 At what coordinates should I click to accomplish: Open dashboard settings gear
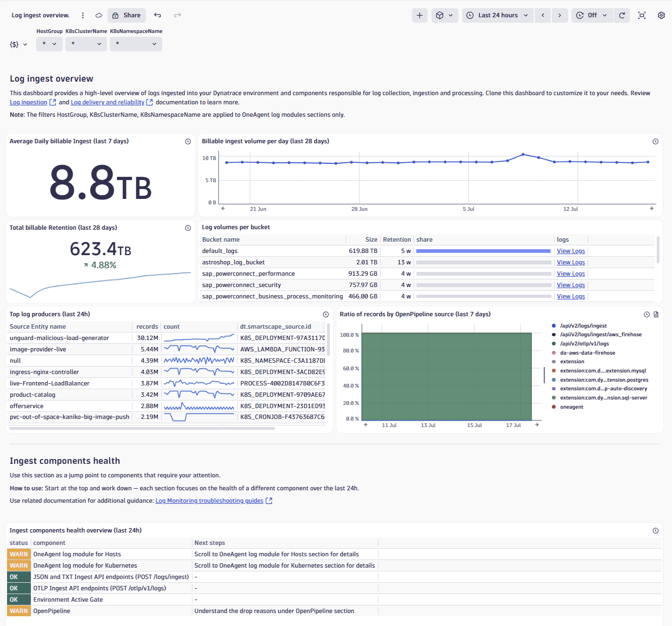pyautogui.click(x=661, y=15)
